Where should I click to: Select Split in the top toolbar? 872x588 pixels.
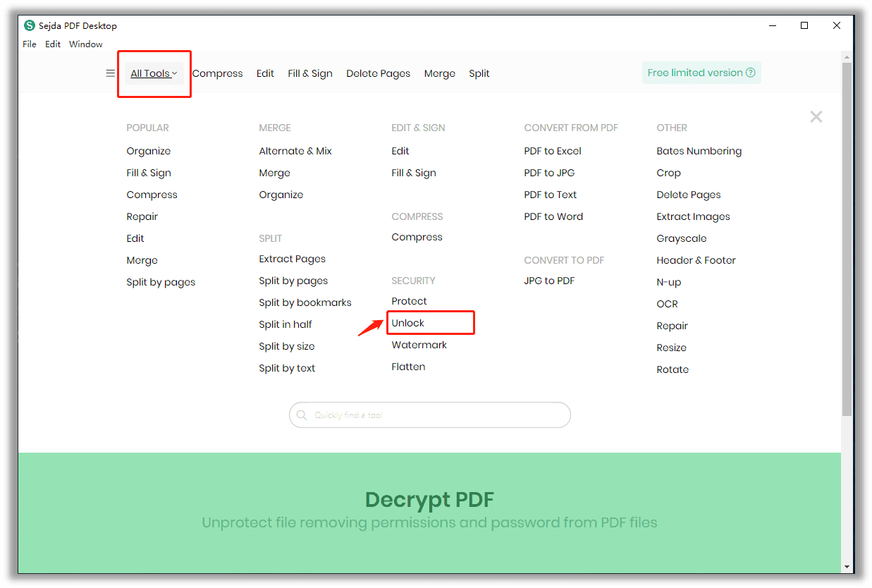pyautogui.click(x=479, y=73)
